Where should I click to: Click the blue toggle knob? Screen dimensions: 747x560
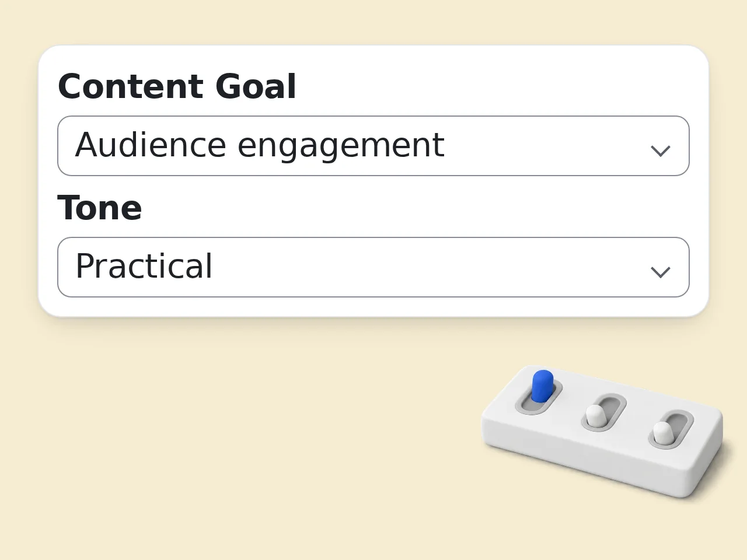tap(542, 386)
